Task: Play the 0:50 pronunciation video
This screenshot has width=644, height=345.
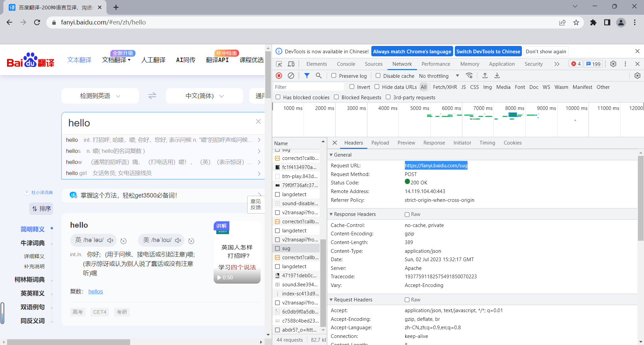Action: pyautogui.click(x=219, y=278)
